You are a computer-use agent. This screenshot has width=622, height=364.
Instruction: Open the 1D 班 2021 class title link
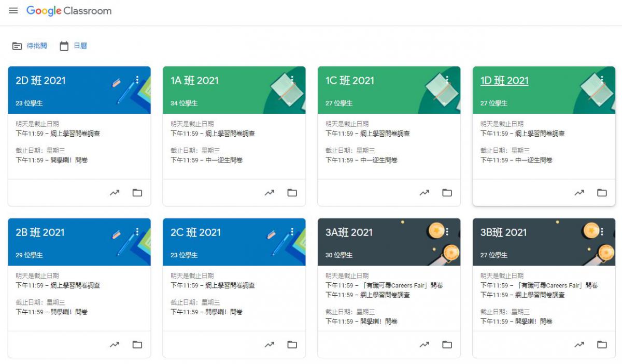coord(504,81)
